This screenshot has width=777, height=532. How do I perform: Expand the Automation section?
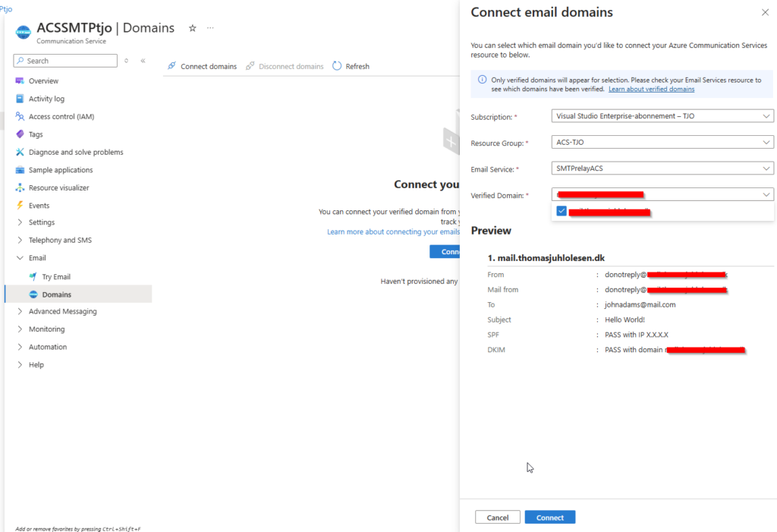click(x=20, y=347)
